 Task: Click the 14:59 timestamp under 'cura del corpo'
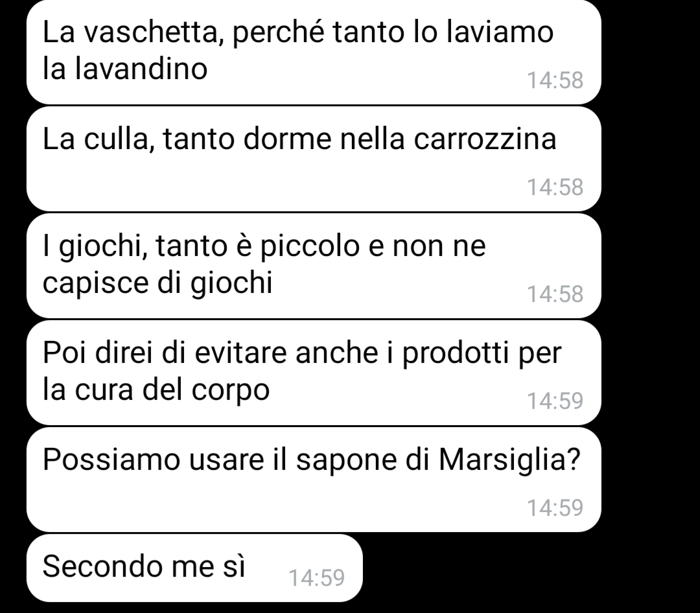click(x=555, y=401)
